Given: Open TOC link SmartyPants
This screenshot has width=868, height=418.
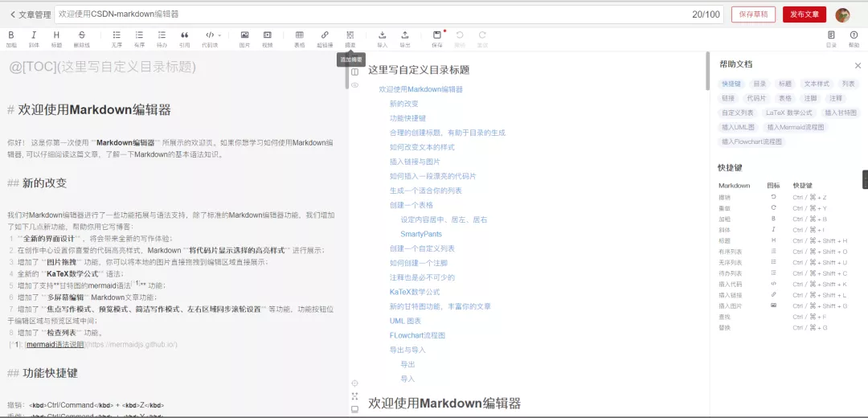Looking at the screenshot, I should click(421, 234).
